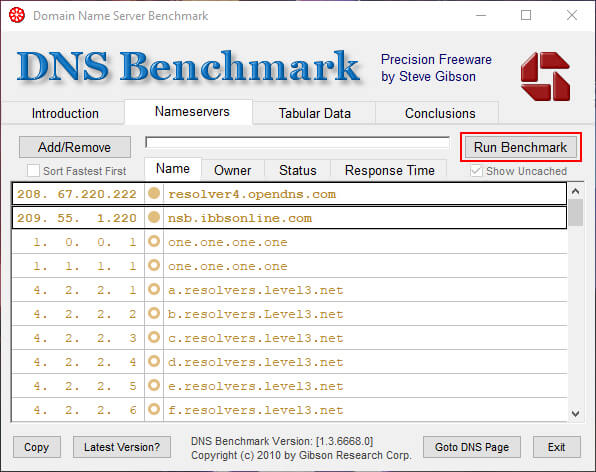The width and height of the screenshot is (596, 472).
Task: Switch to the Name sub-tab
Action: pos(173,169)
